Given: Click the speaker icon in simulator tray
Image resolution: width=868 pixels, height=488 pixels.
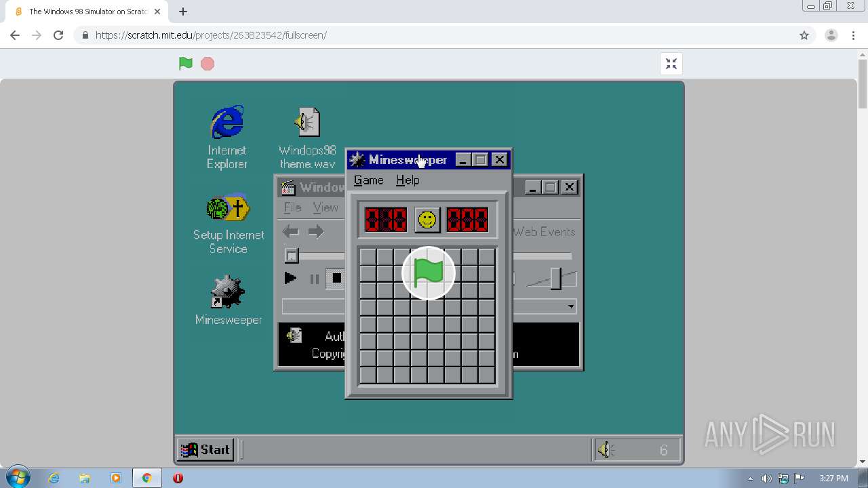Looking at the screenshot, I should (x=606, y=449).
